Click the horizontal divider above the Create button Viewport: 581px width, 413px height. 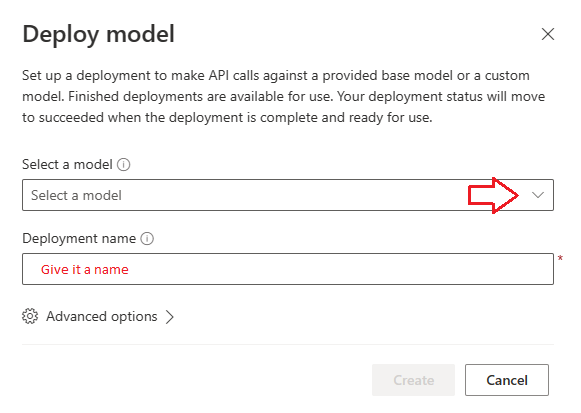(288, 344)
